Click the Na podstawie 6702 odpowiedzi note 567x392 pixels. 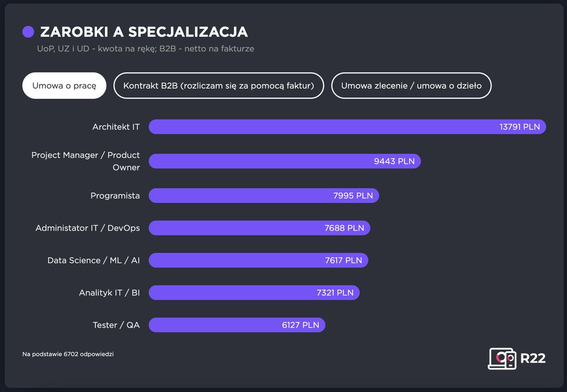68,354
